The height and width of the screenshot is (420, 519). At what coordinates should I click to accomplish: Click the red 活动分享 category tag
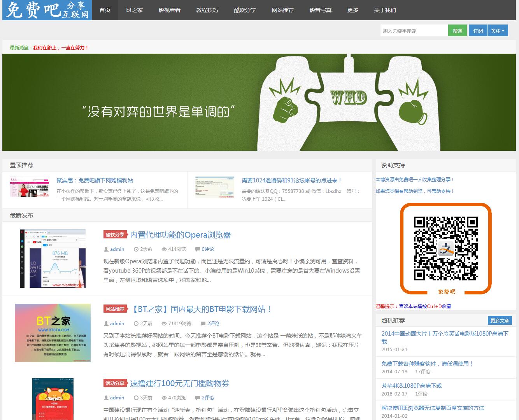(x=115, y=383)
